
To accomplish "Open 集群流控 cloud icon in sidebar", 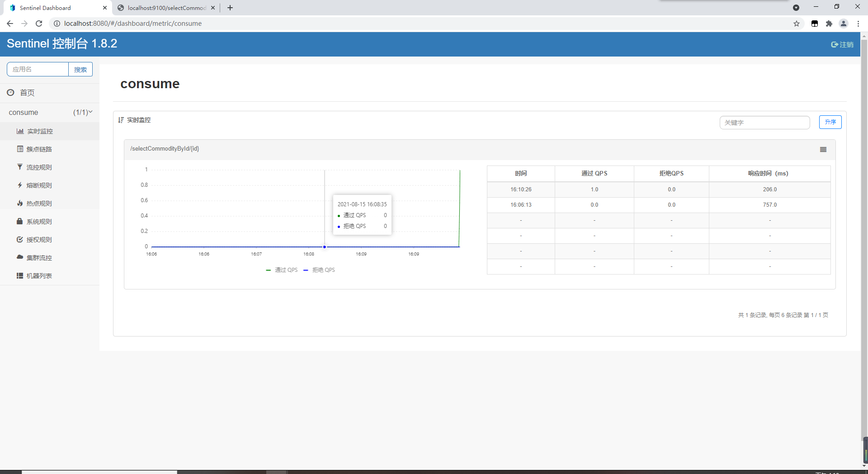I will click(x=20, y=257).
